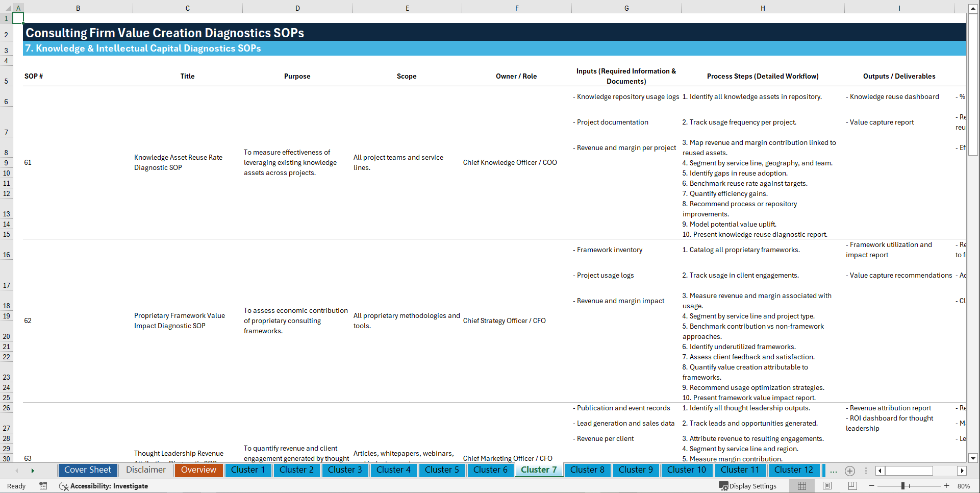The width and height of the screenshot is (980, 493).
Task: Switch to the Overview sheet tab
Action: [198, 470]
